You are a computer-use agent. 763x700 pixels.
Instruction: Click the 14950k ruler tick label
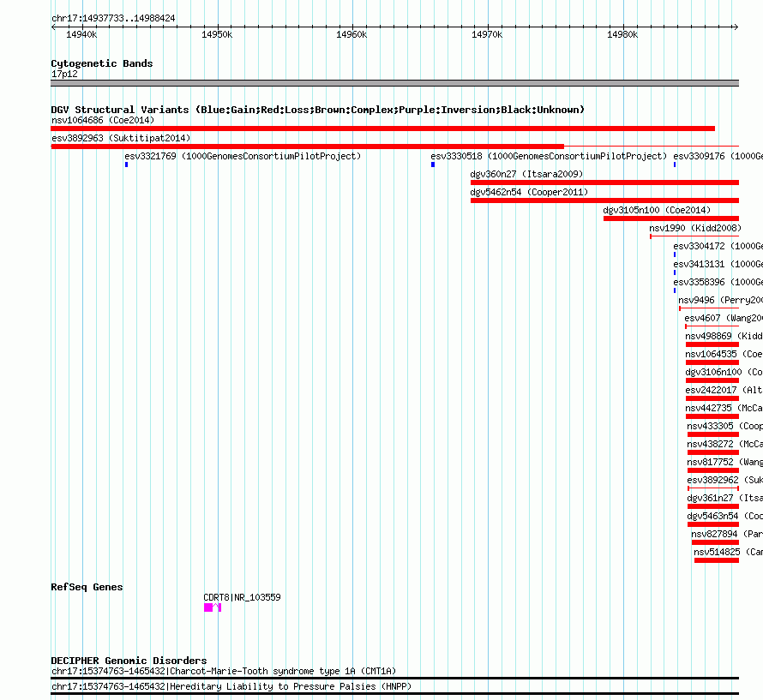[217, 34]
